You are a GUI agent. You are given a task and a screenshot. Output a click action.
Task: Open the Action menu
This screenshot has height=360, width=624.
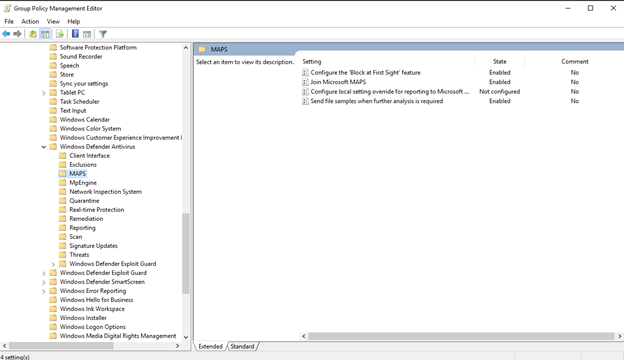pyautogui.click(x=30, y=21)
